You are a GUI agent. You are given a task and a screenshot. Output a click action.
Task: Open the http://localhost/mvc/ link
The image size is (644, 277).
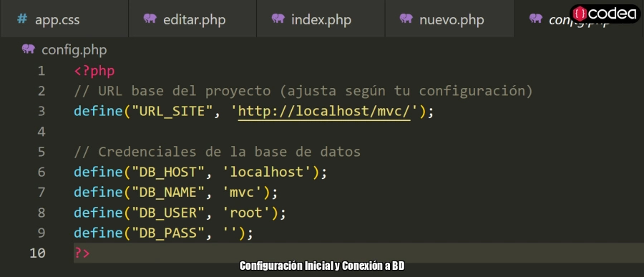coord(324,112)
